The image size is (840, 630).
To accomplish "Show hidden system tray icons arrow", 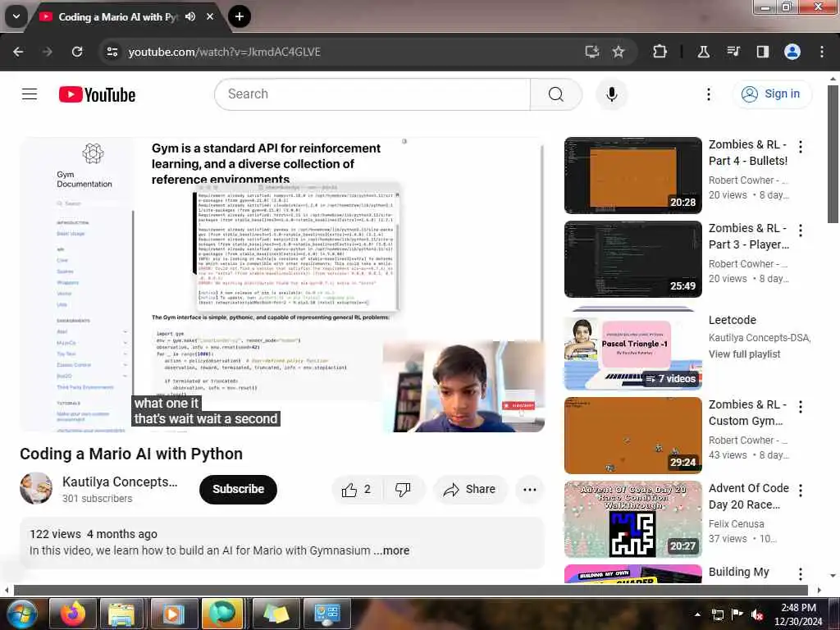I will [697, 614].
